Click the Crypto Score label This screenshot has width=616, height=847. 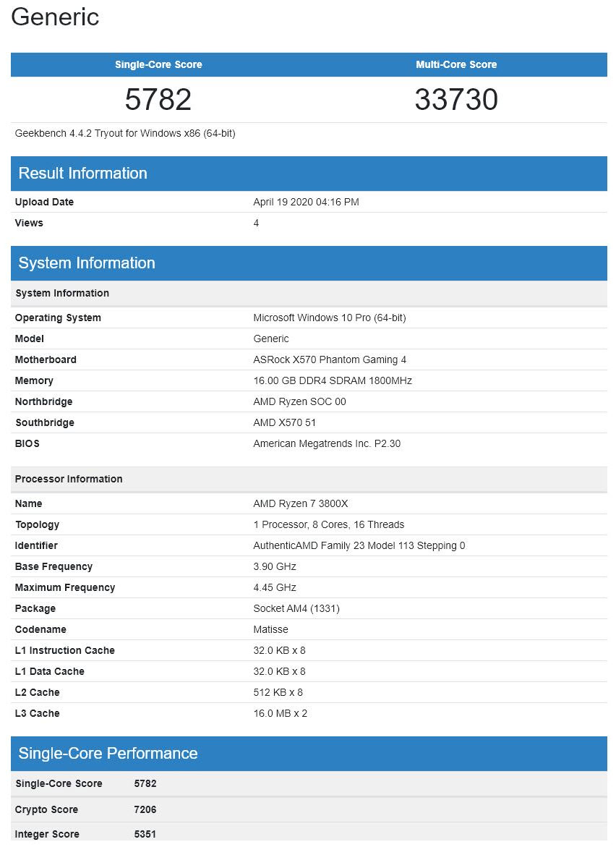point(46,810)
